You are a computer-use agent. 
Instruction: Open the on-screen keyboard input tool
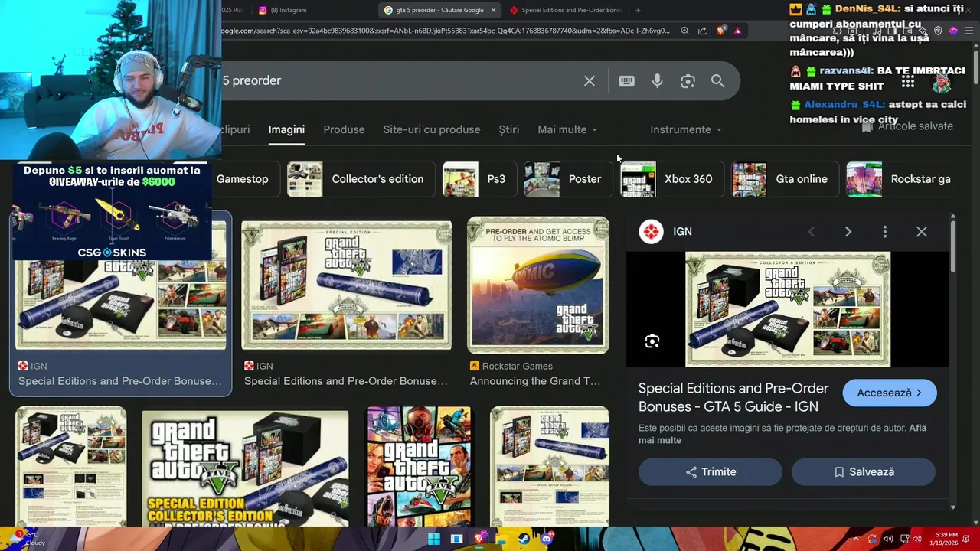tap(626, 80)
